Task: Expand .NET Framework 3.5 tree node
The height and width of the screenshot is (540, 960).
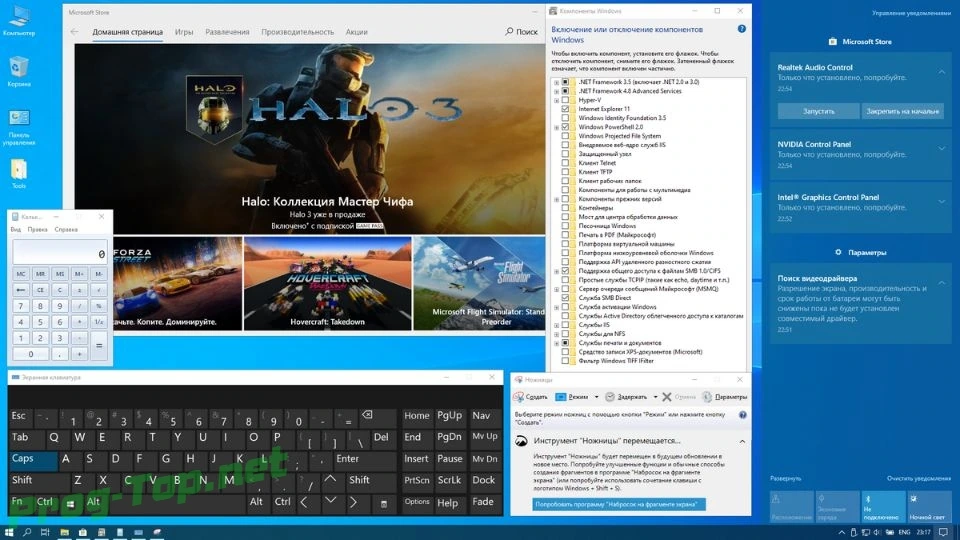Action: tap(557, 82)
